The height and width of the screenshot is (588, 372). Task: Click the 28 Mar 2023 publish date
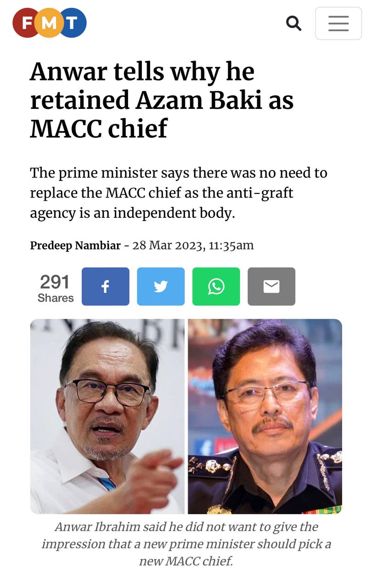[168, 245]
